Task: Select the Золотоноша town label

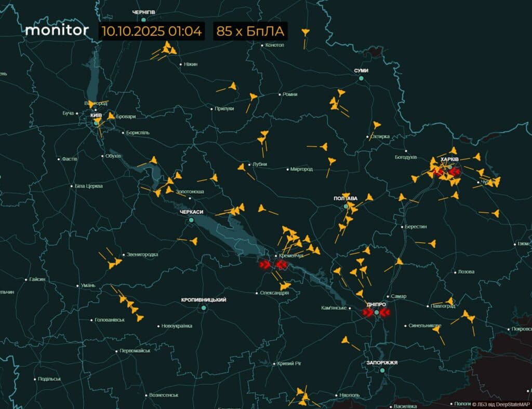Action: pos(190,192)
